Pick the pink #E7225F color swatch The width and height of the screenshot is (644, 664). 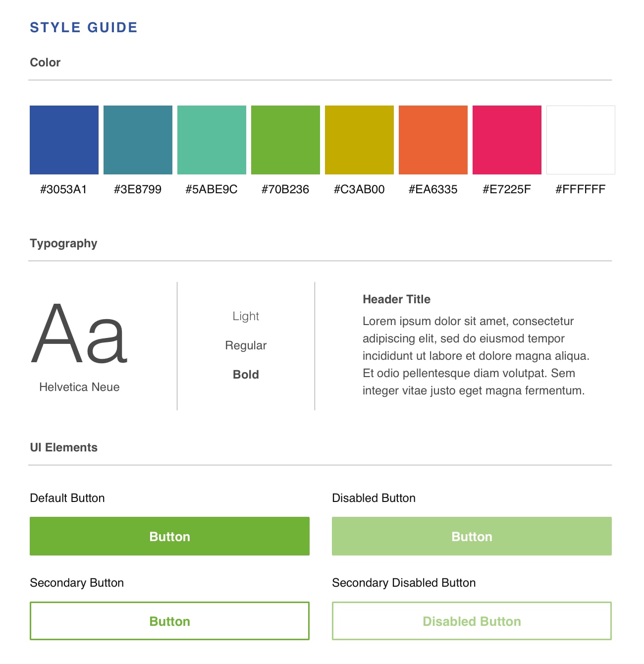[x=507, y=140]
